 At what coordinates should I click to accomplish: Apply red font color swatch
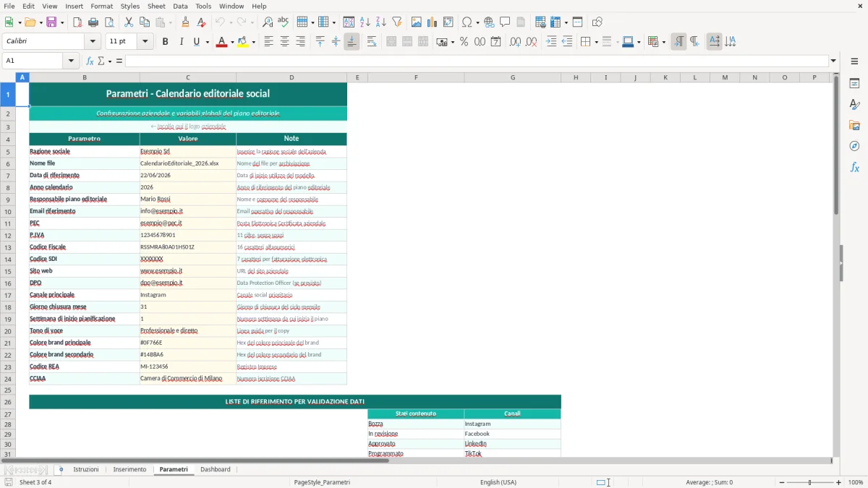pyautogui.click(x=221, y=42)
